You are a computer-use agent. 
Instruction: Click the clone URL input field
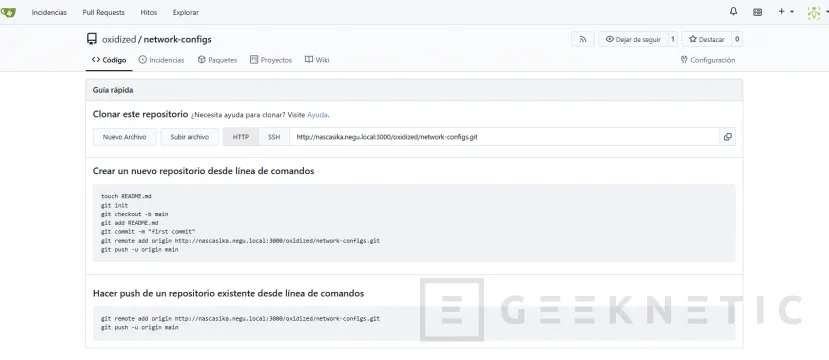[x=504, y=137]
